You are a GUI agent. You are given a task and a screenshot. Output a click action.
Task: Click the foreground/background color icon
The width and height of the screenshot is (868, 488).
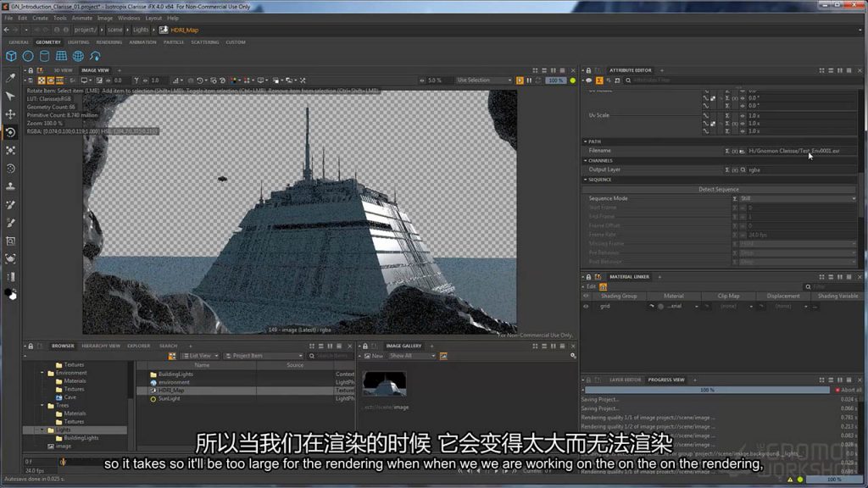click(x=10, y=294)
